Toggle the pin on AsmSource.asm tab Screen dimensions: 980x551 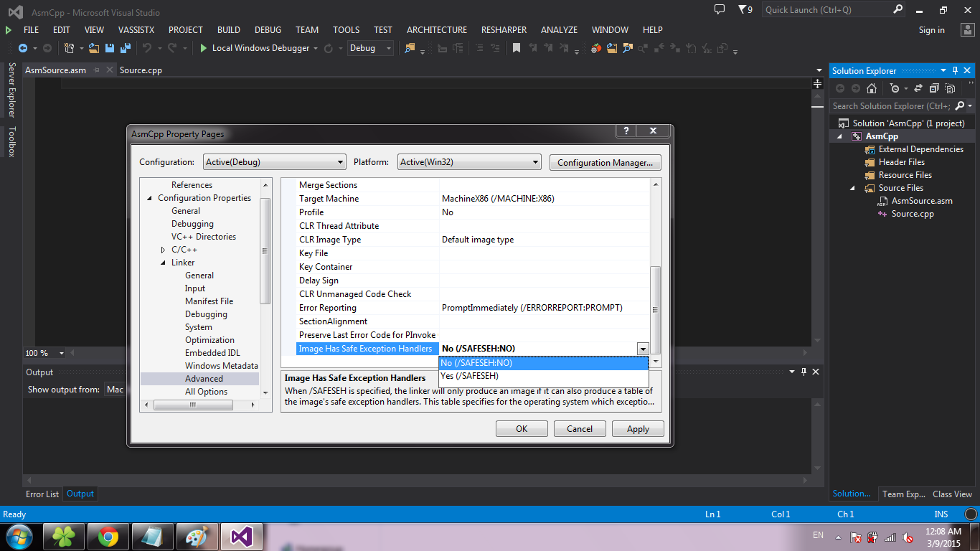pos(96,70)
